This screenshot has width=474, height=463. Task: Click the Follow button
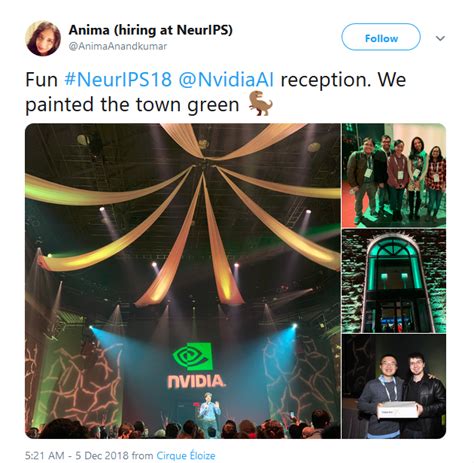coord(381,37)
